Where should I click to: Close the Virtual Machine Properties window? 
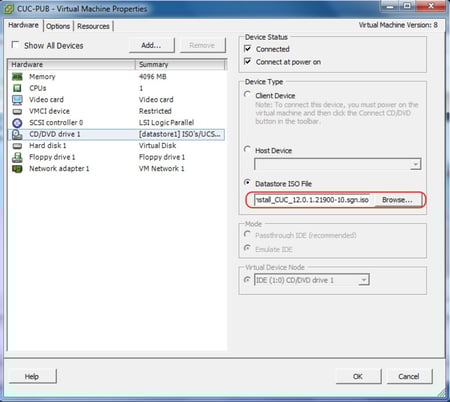tap(431, 6)
